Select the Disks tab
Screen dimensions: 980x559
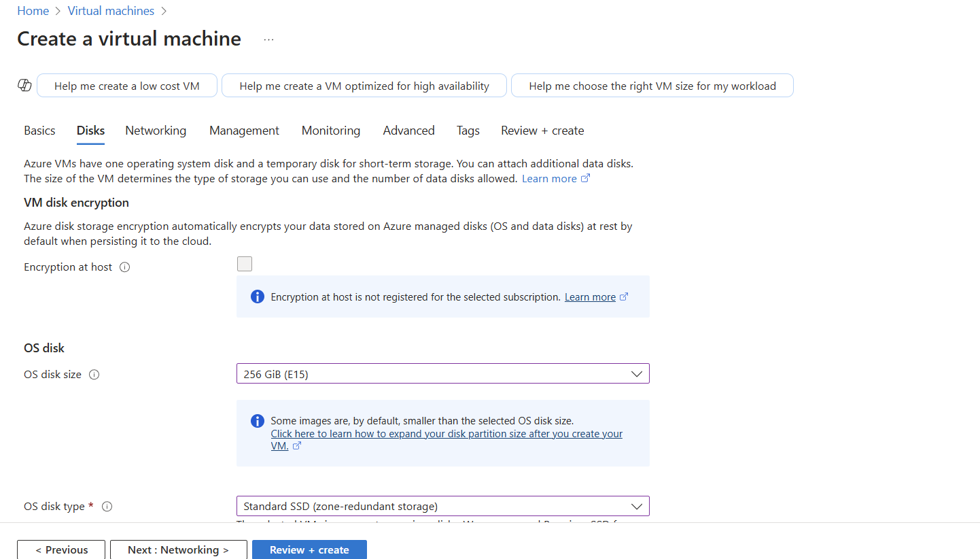point(90,131)
